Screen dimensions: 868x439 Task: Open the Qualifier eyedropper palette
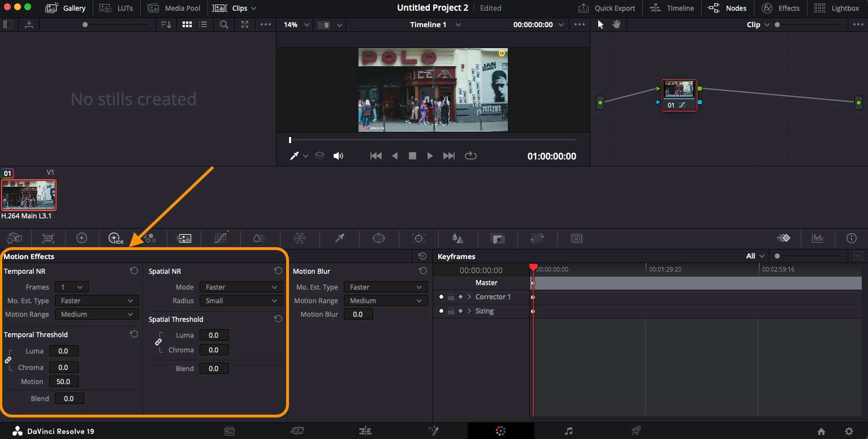pos(339,238)
